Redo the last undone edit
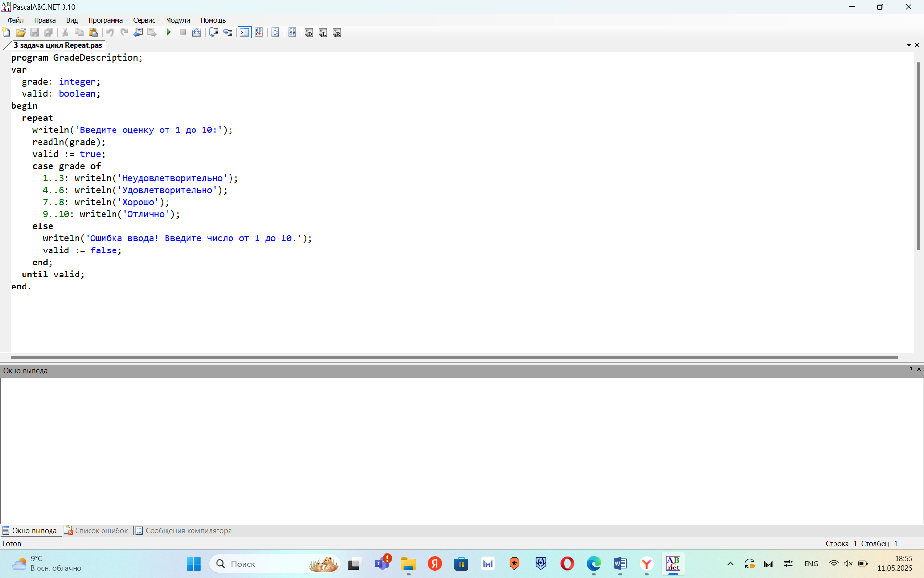The height and width of the screenshot is (578, 924). [124, 32]
